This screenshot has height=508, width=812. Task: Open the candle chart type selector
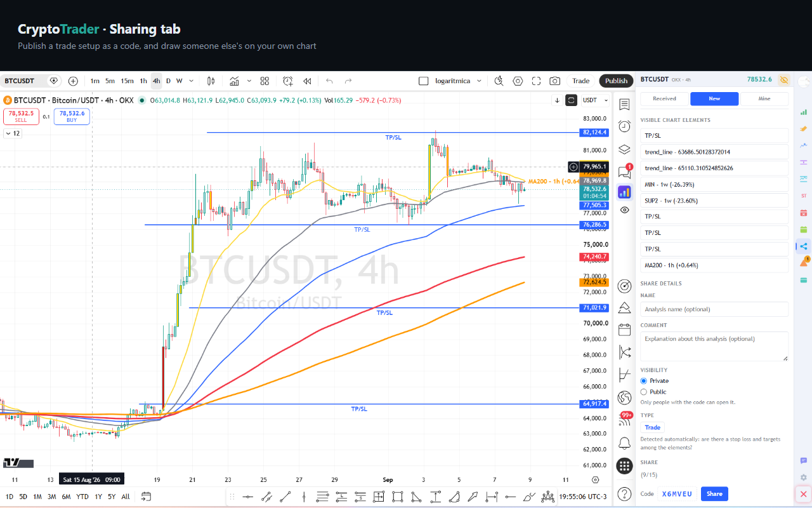[211, 81]
